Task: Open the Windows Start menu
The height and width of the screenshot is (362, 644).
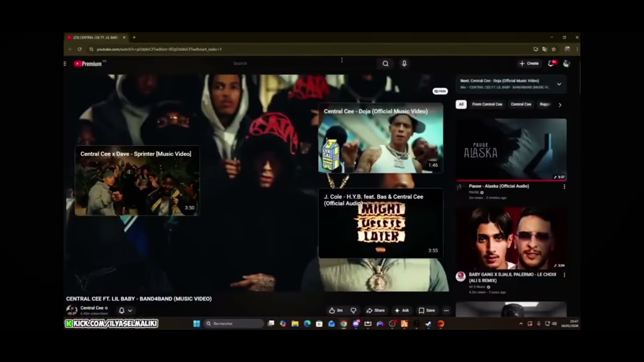Action: [x=197, y=324]
